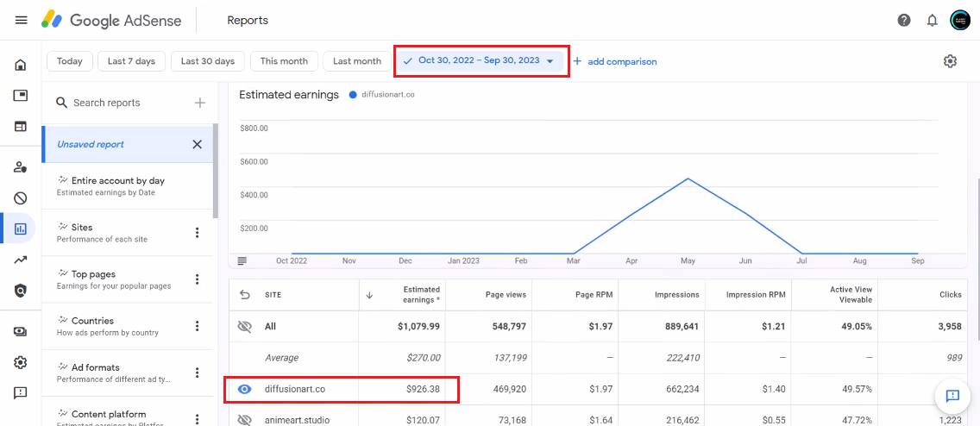Click the $926.38 earnings cell
The image size is (980, 426).
(423, 389)
